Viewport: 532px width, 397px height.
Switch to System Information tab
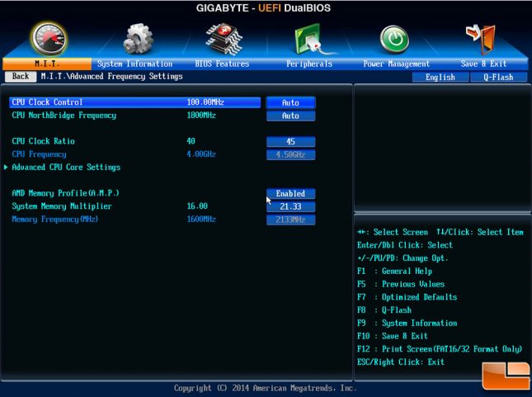pos(134,64)
